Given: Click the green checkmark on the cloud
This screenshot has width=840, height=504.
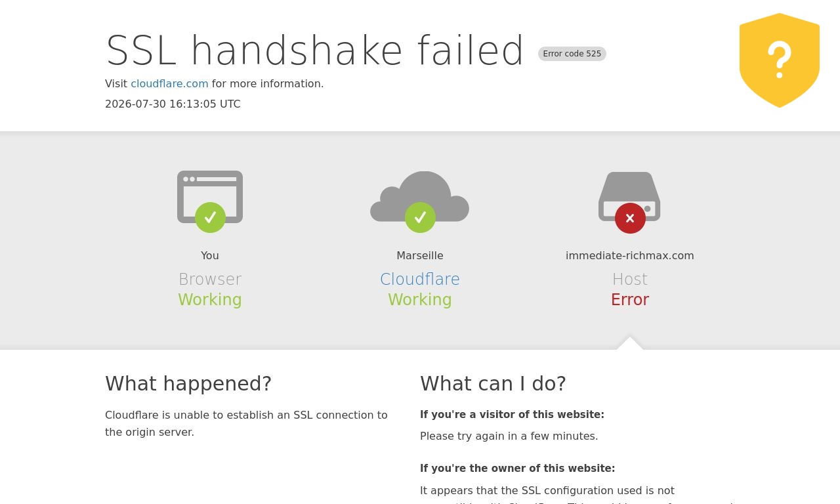Looking at the screenshot, I should [x=420, y=217].
